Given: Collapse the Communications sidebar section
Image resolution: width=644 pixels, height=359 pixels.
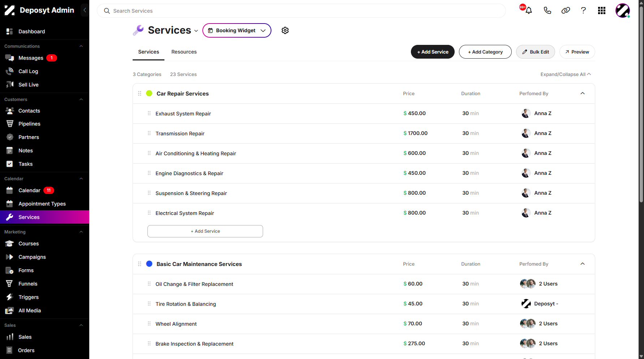Looking at the screenshot, I should tap(81, 46).
